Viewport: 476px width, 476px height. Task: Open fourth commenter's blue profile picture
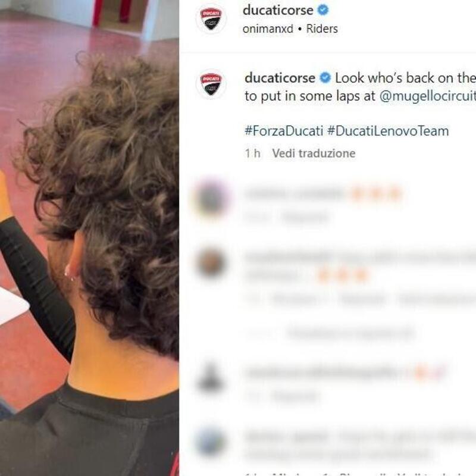(x=211, y=442)
